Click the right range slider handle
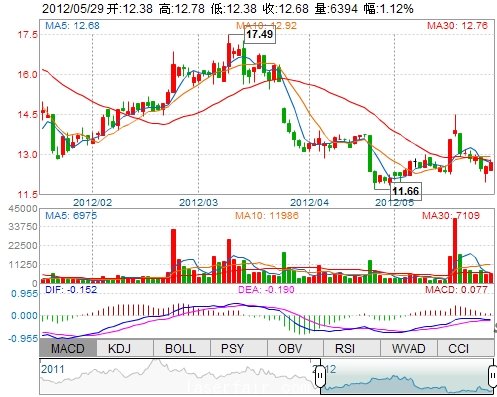497x397 pixels. (x=493, y=376)
